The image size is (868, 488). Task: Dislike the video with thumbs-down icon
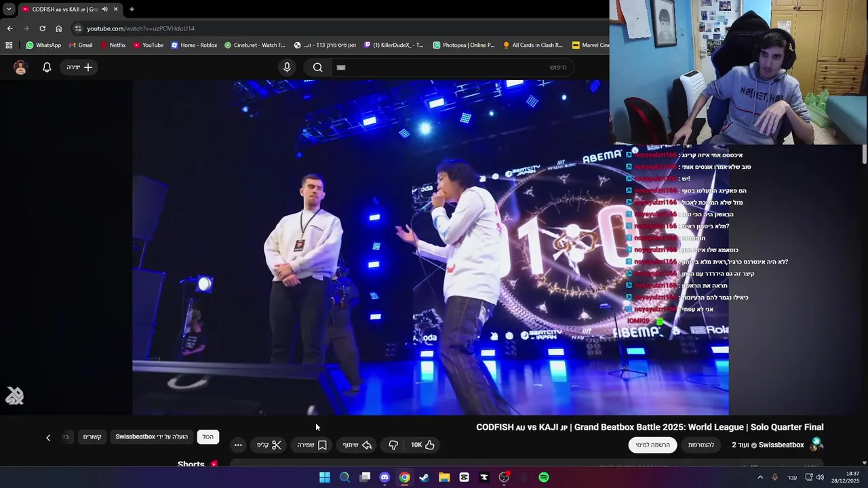point(393,445)
